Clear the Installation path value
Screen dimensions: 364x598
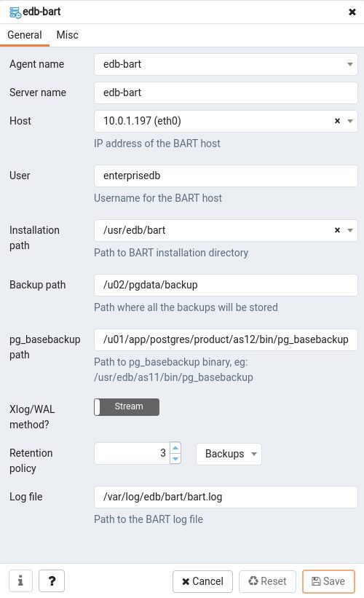click(337, 230)
